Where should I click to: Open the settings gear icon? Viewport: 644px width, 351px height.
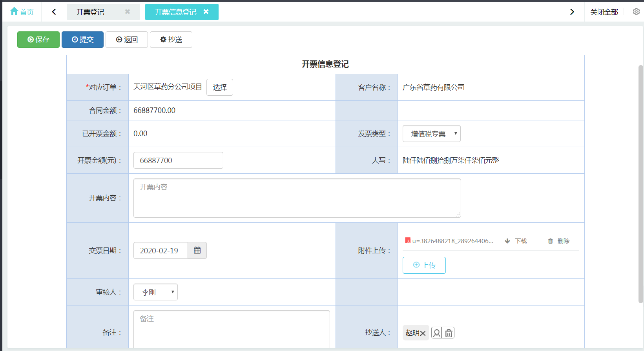tap(636, 12)
